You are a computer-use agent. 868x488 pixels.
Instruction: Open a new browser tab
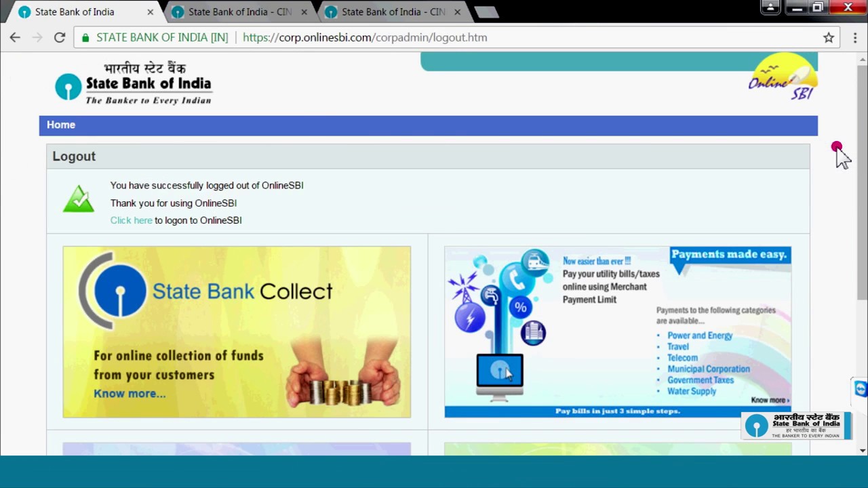tap(486, 12)
